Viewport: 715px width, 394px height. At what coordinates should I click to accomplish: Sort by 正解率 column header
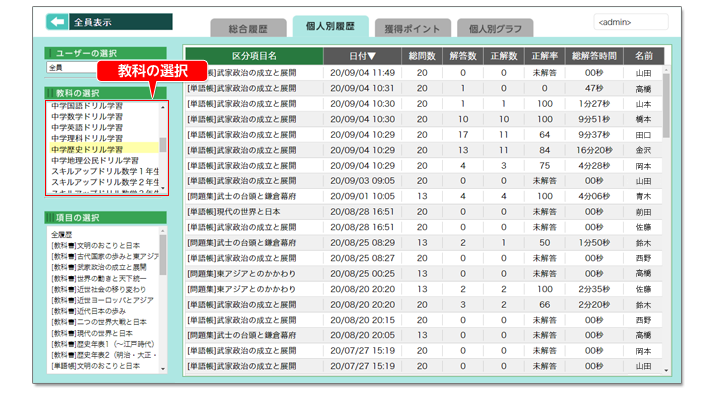pos(544,56)
